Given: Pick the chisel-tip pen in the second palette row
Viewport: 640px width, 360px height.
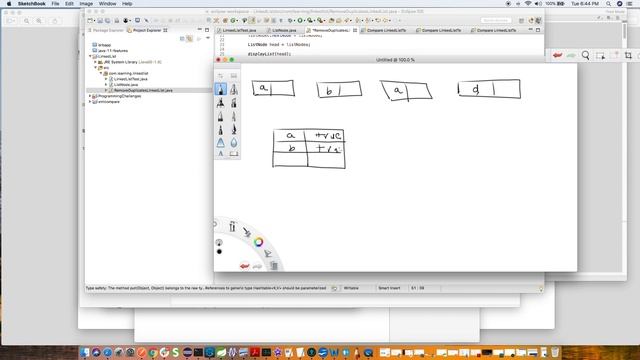Looking at the screenshot, I should [234, 103].
